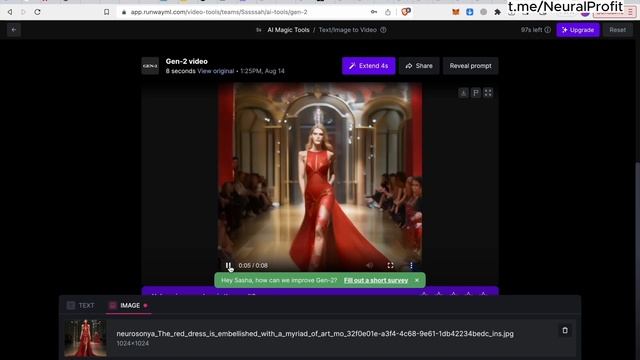Click the Share button
This screenshot has width=640, height=360.
pos(419,66)
